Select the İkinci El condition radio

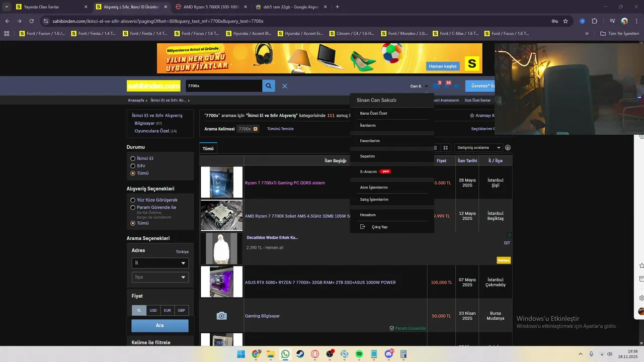(133, 158)
